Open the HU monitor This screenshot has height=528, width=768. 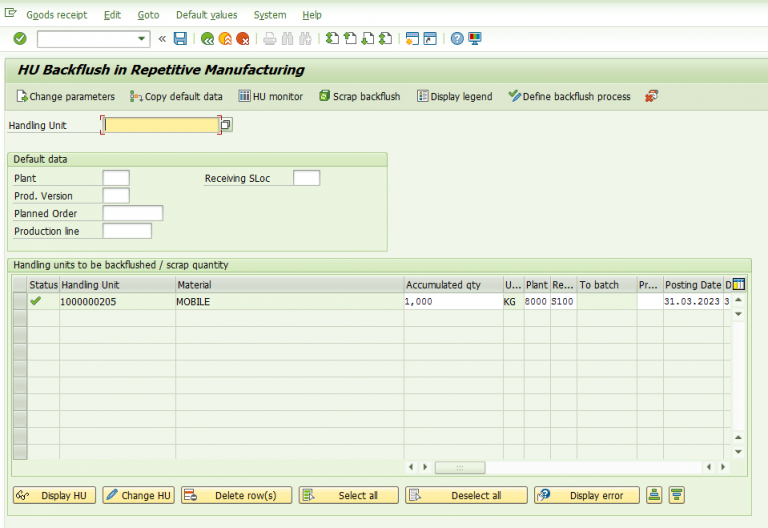[270, 96]
